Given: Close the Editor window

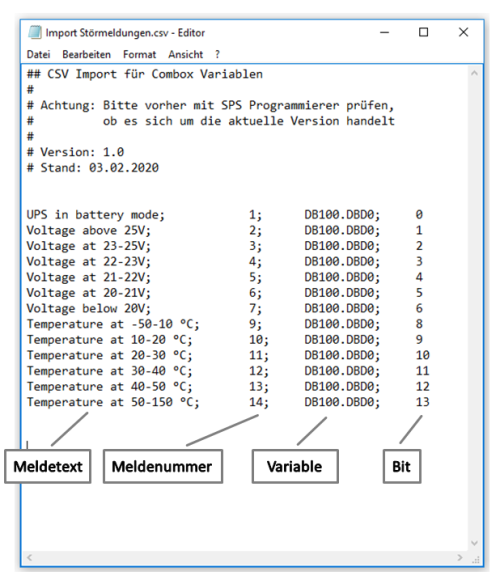Looking at the screenshot, I should point(463,33).
